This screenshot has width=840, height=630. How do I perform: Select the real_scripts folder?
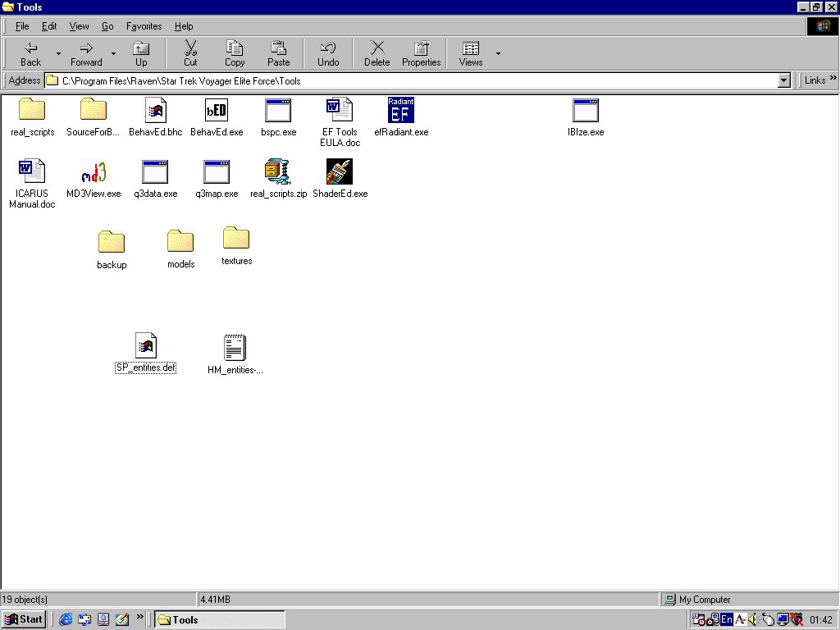32,109
